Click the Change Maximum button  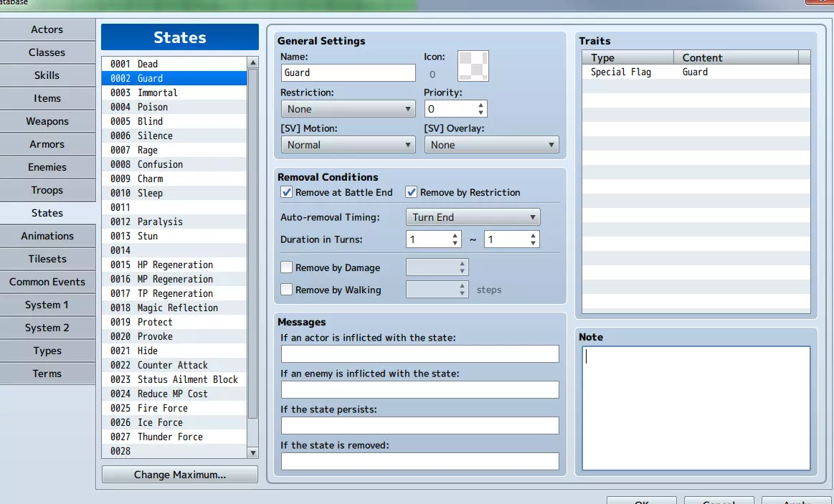[x=179, y=475]
